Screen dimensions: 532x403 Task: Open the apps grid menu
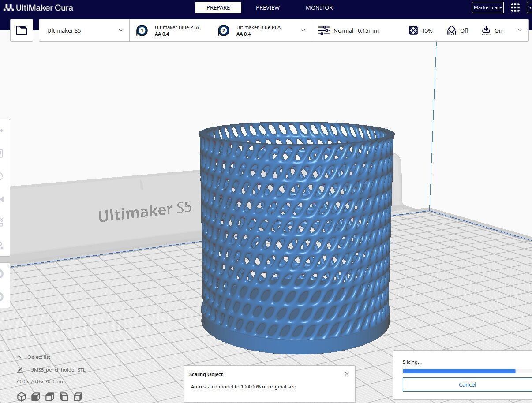[515, 7]
